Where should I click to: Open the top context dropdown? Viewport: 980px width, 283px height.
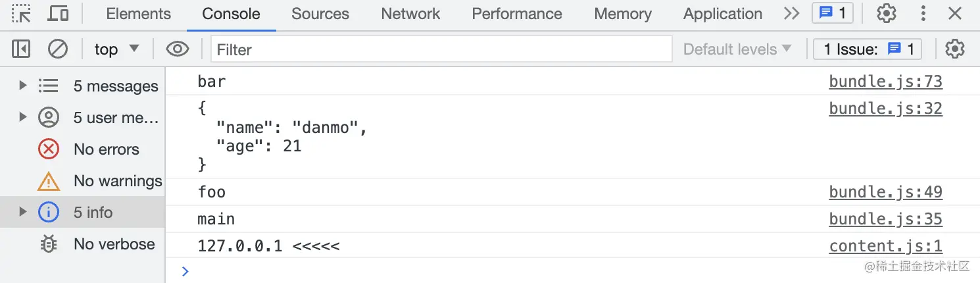[x=116, y=49]
